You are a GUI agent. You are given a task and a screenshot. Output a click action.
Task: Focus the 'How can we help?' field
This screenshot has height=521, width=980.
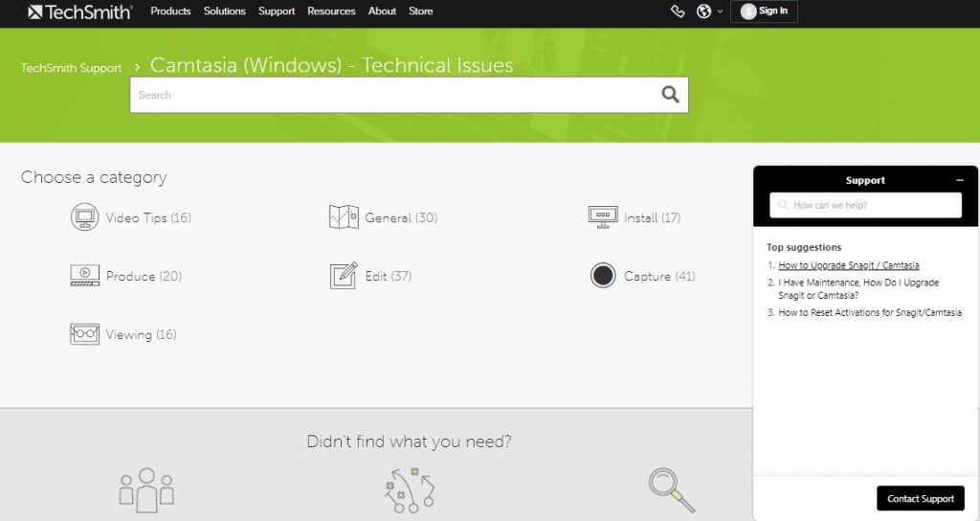(x=865, y=205)
